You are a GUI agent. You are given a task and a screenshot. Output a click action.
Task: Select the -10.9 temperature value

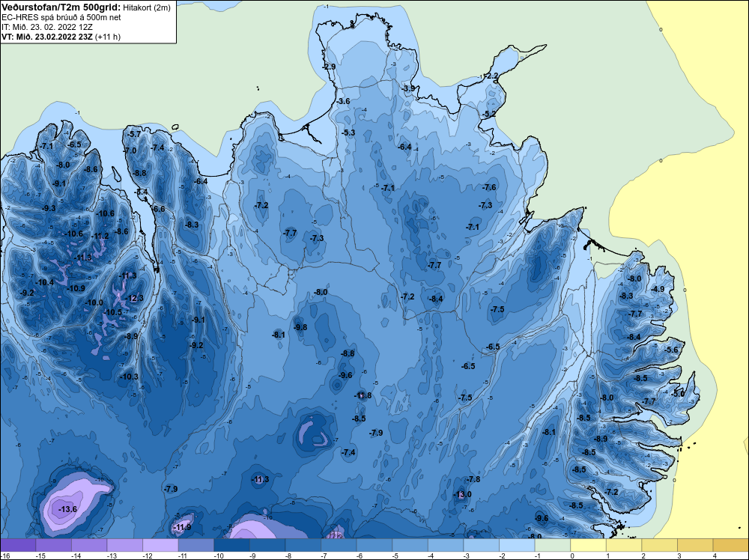pyautogui.click(x=76, y=288)
